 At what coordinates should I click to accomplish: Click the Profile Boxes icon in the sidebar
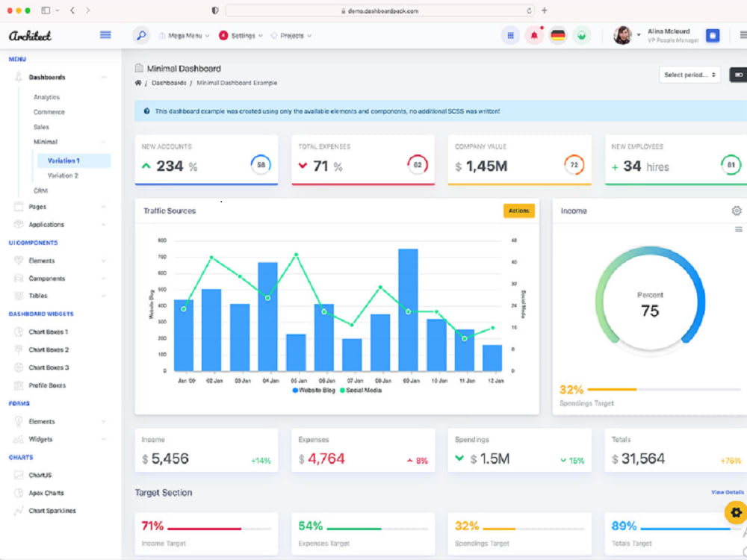coord(19,385)
